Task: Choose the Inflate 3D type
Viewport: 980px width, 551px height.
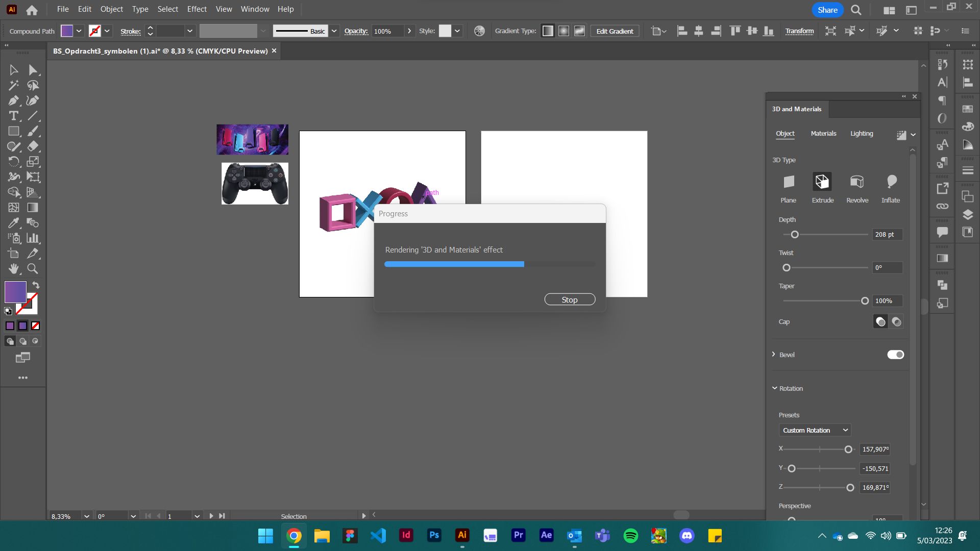Action: point(891,182)
